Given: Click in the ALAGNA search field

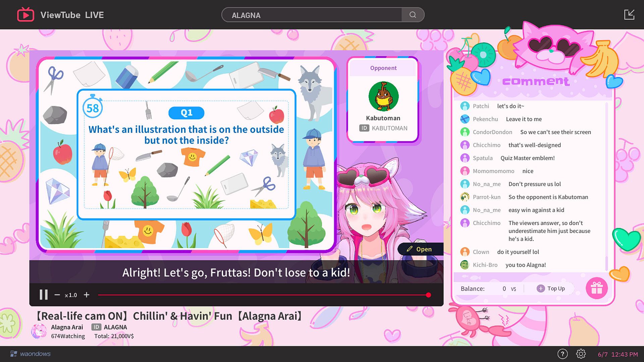Looking at the screenshot, I should click(x=312, y=15).
